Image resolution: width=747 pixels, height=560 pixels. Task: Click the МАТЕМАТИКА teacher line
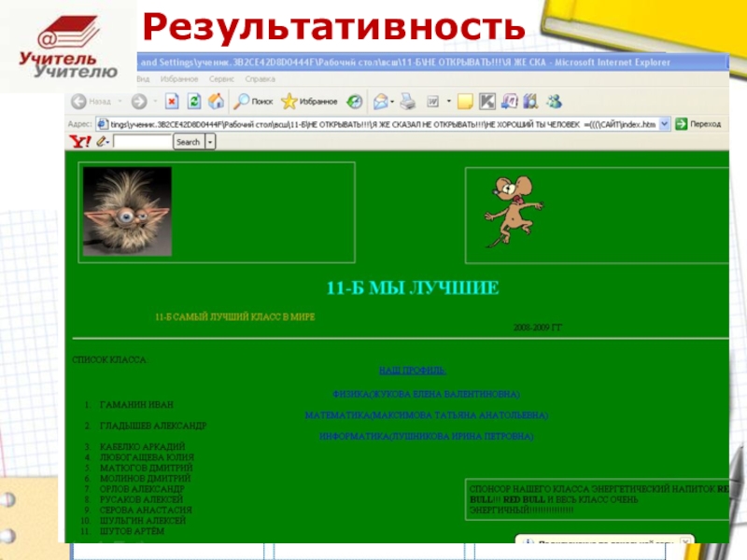coord(427,415)
